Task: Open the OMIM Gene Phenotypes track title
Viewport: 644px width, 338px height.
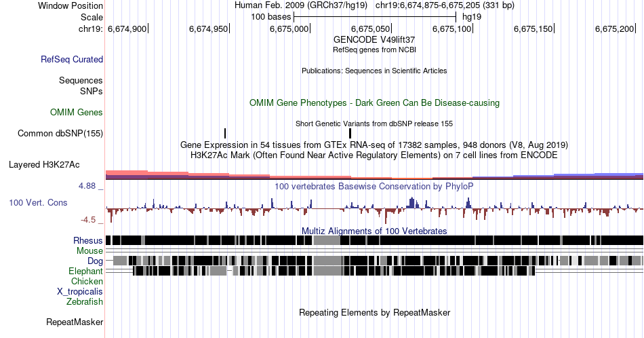Action: click(374, 102)
